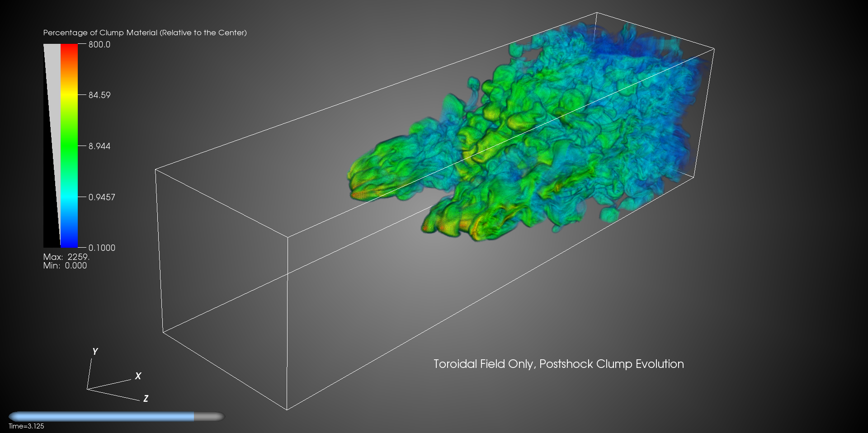Click legend value '800.0'

(99, 44)
